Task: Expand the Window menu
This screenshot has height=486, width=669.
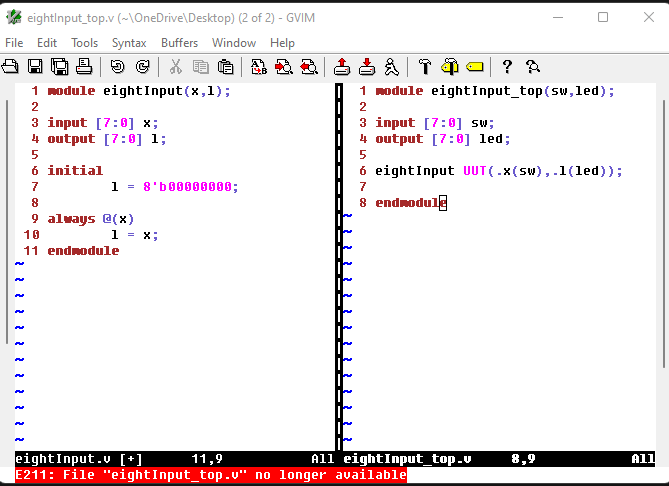Action: tap(233, 43)
